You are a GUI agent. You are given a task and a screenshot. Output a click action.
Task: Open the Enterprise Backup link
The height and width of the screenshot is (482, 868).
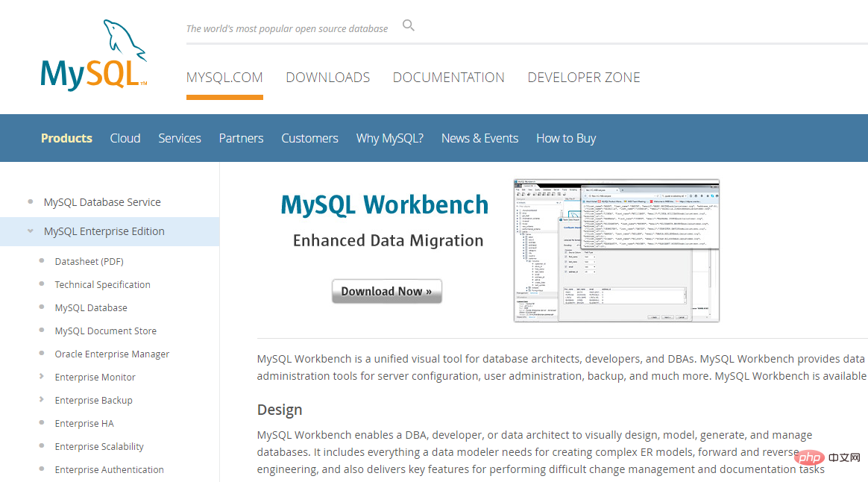93,401
